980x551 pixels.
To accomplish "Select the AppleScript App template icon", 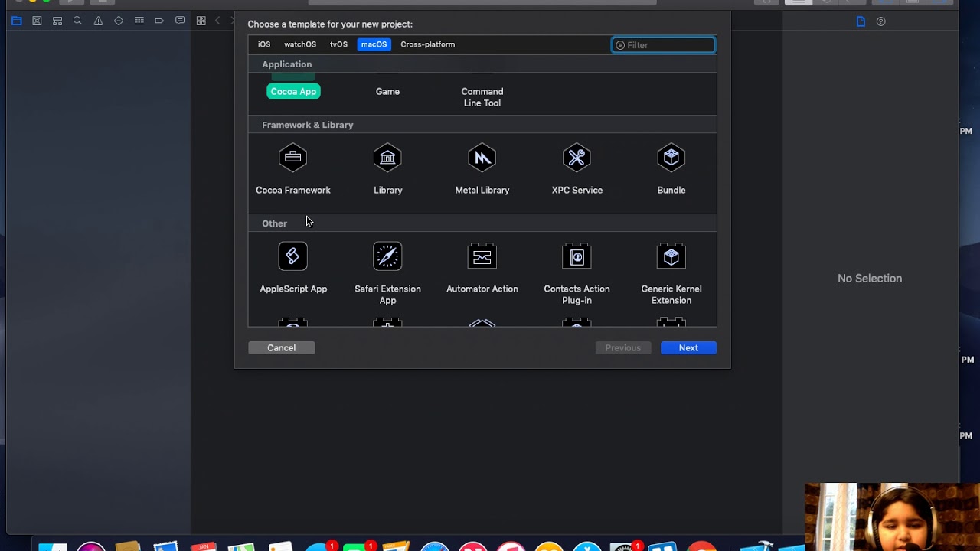I will pos(292,256).
